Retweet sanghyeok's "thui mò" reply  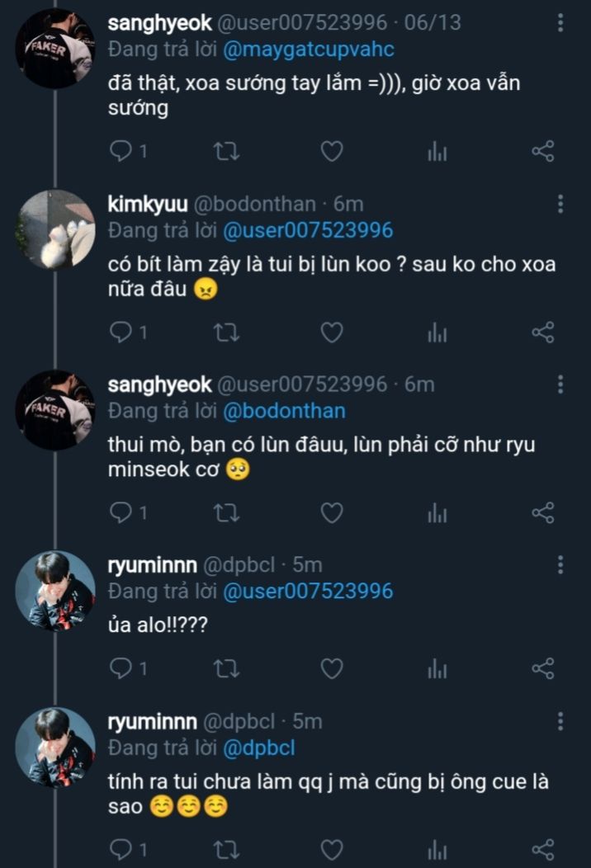coord(226,512)
